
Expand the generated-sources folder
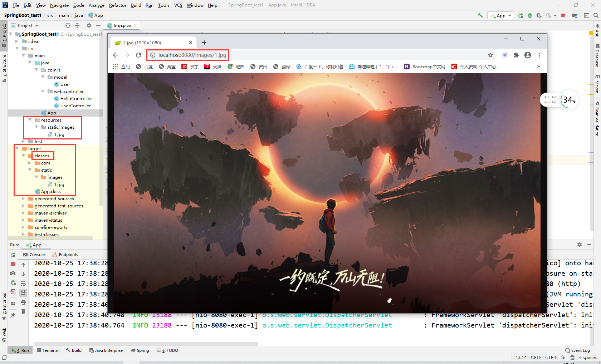coord(23,199)
